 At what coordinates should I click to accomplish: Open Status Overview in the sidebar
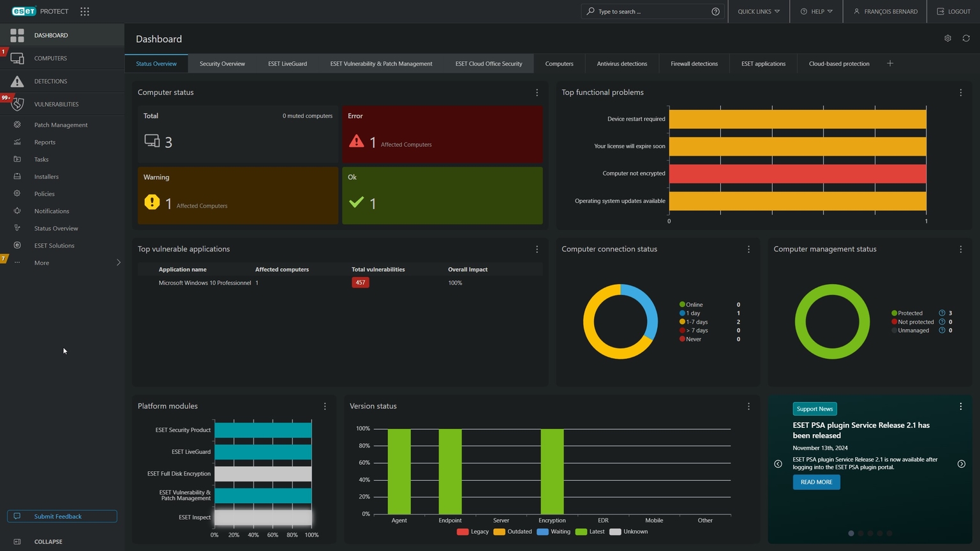(x=56, y=229)
